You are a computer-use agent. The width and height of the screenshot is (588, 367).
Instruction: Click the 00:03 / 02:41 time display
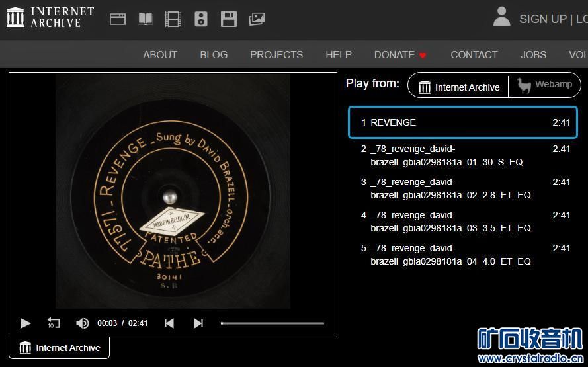pyautogui.click(x=122, y=323)
